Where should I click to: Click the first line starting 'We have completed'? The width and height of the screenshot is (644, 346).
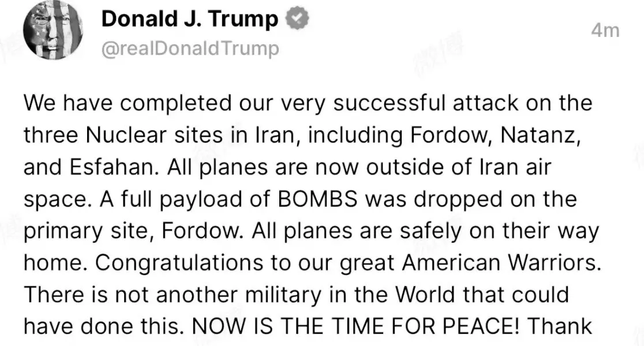[308, 103]
